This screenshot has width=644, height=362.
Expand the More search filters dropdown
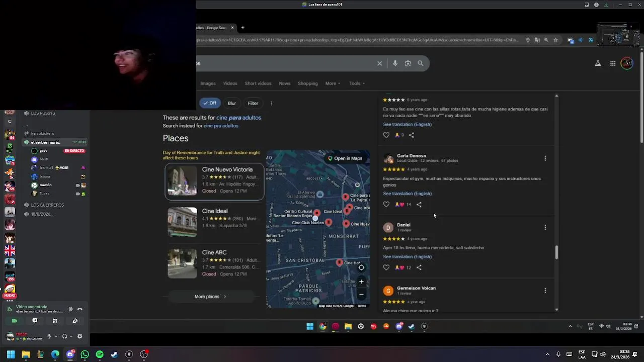pos(333,83)
